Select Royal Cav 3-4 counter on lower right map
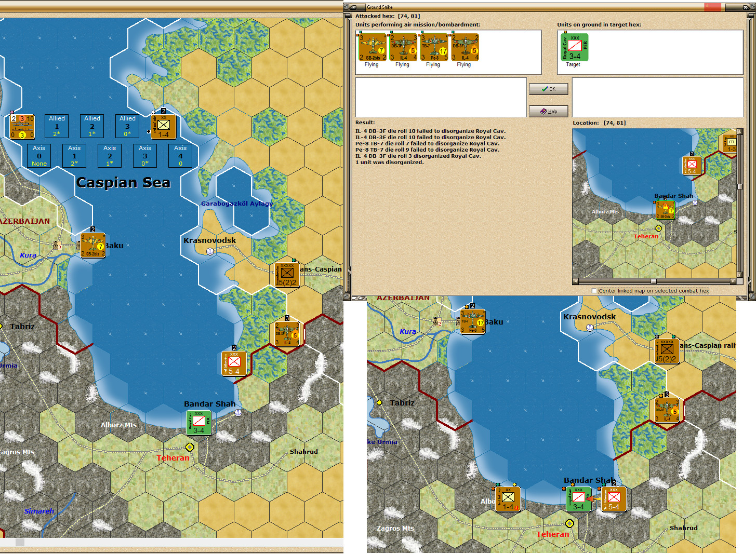 579,499
